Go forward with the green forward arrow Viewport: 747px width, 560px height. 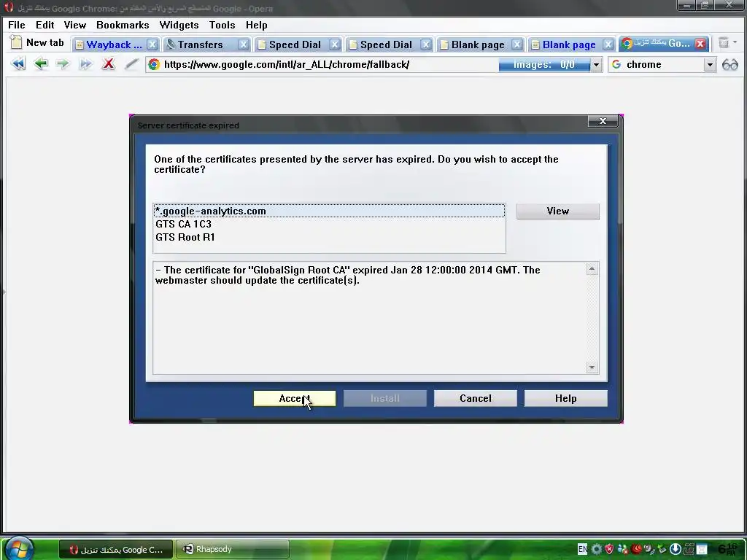pos(63,64)
